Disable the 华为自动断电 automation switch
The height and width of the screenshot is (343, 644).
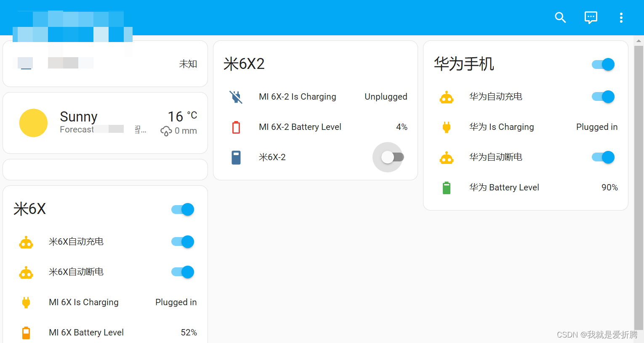603,157
